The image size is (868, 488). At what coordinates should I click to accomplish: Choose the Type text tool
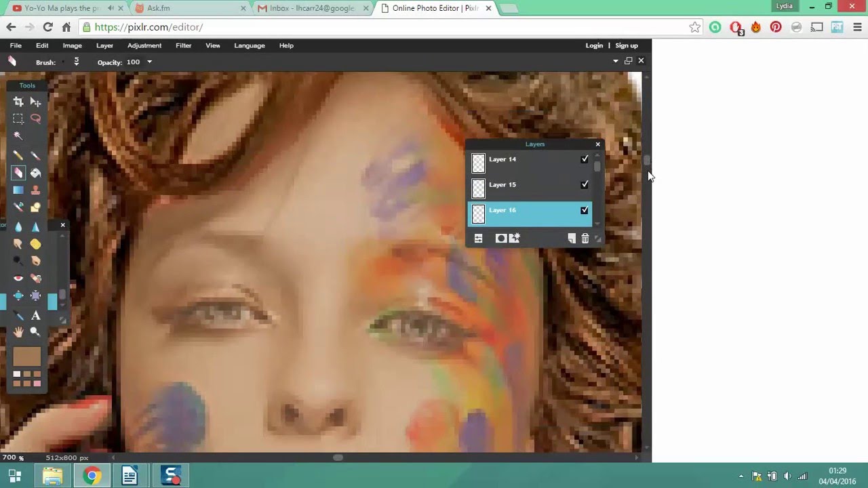[x=36, y=316]
